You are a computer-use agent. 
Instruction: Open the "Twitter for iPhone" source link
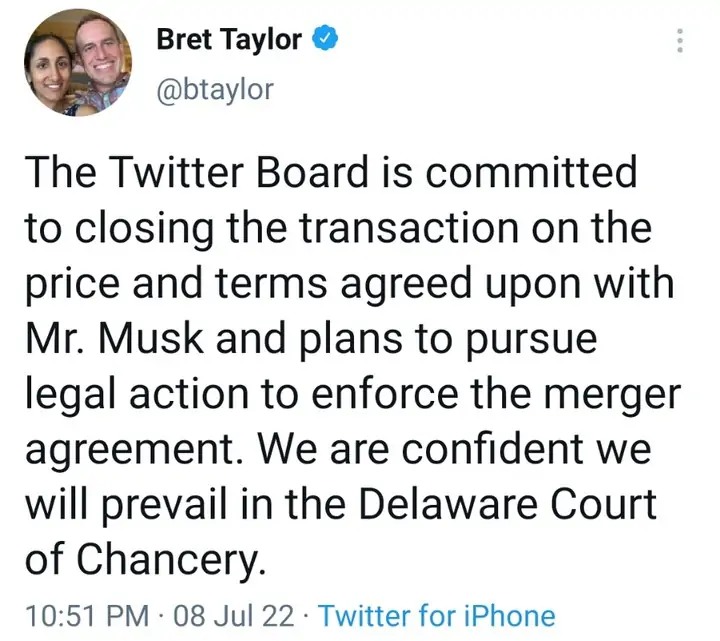tap(436, 615)
